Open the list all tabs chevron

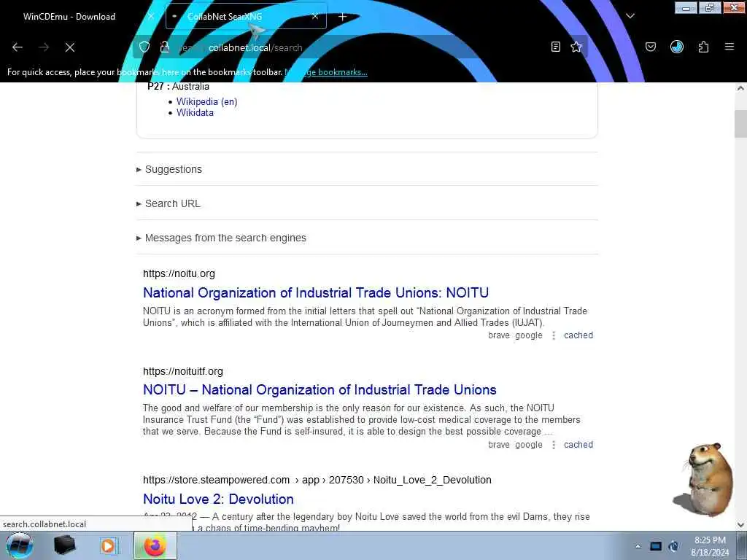(630, 16)
